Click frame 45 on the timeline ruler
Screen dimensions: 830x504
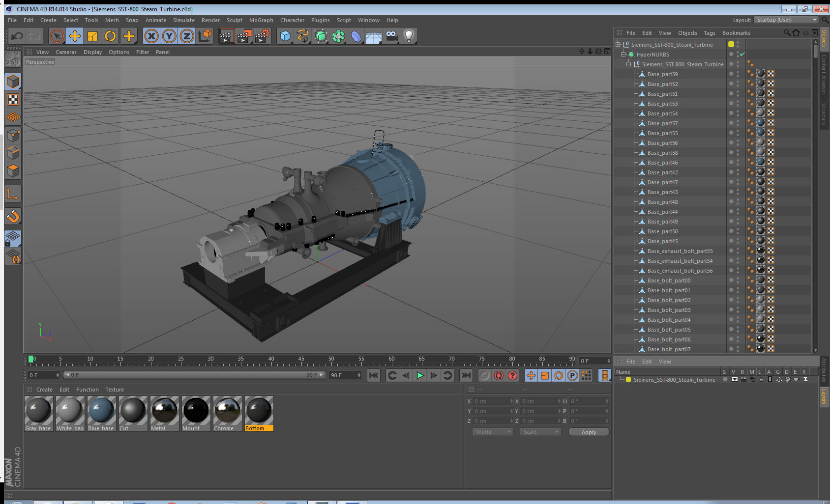[301, 360]
